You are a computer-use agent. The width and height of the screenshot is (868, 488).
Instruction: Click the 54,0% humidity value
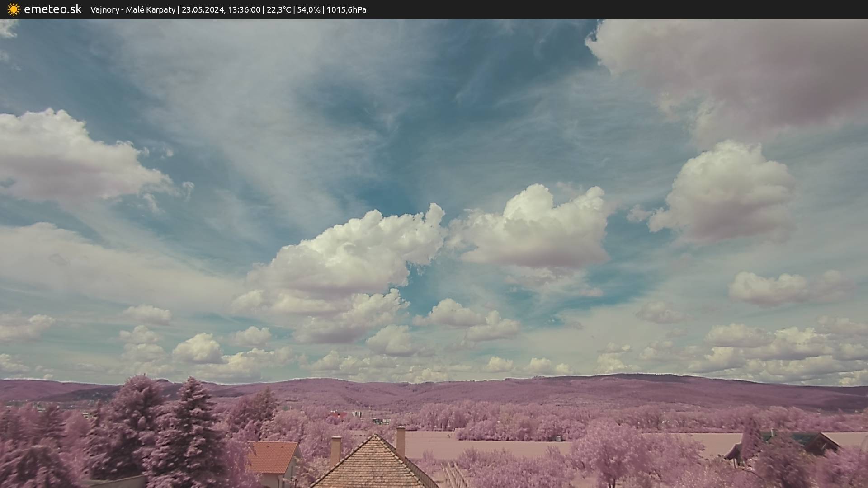click(308, 10)
